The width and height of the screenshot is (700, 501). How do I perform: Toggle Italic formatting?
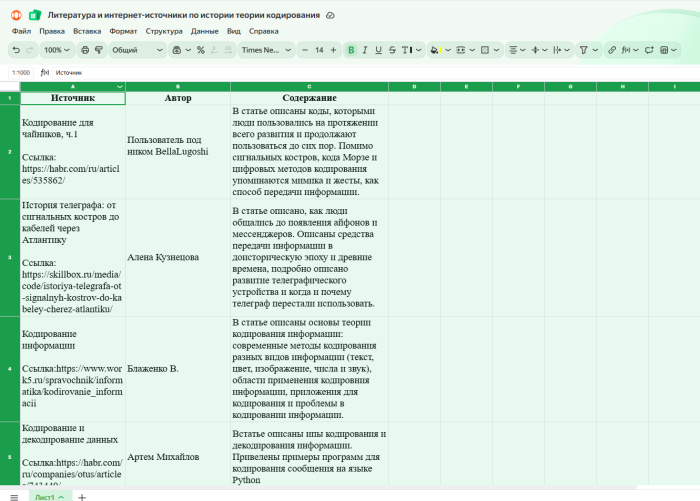[364, 49]
